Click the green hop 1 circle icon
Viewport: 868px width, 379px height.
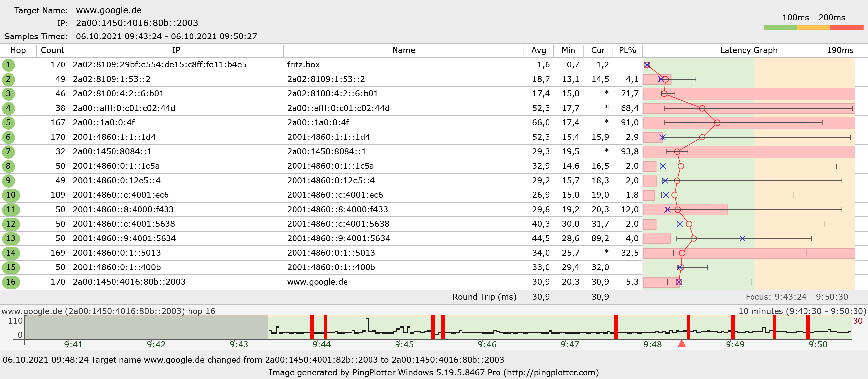(x=9, y=65)
